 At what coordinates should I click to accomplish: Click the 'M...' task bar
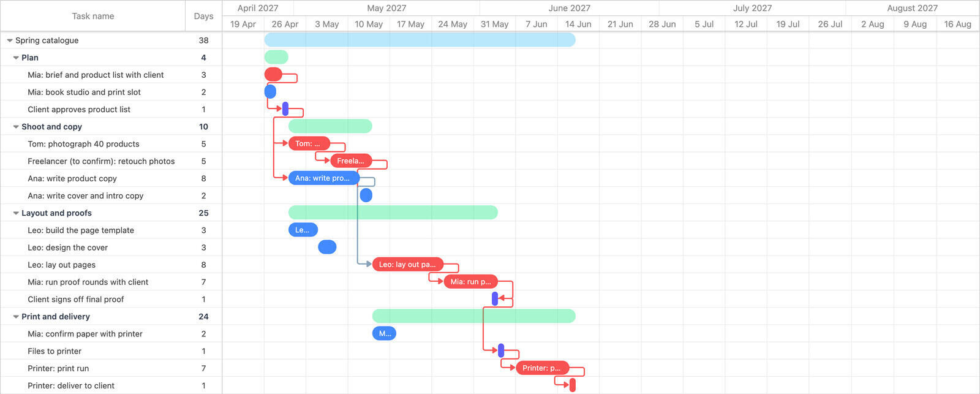pyautogui.click(x=384, y=333)
